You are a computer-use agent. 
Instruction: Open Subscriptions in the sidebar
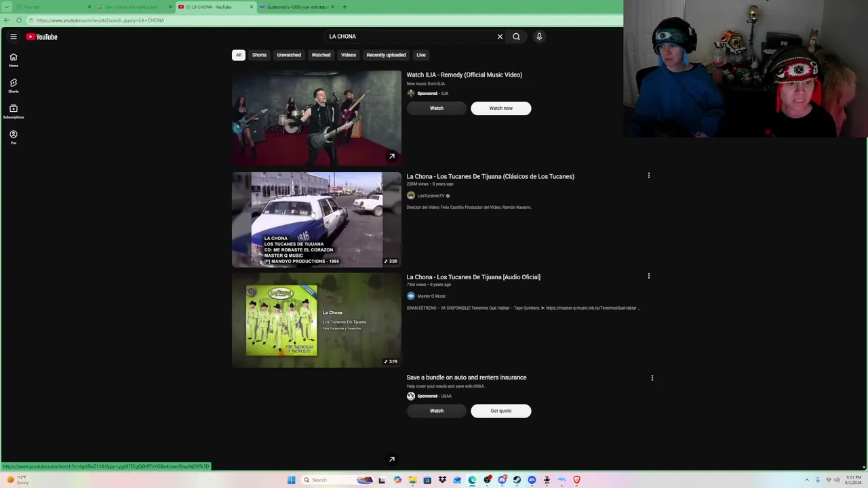[x=13, y=112]
